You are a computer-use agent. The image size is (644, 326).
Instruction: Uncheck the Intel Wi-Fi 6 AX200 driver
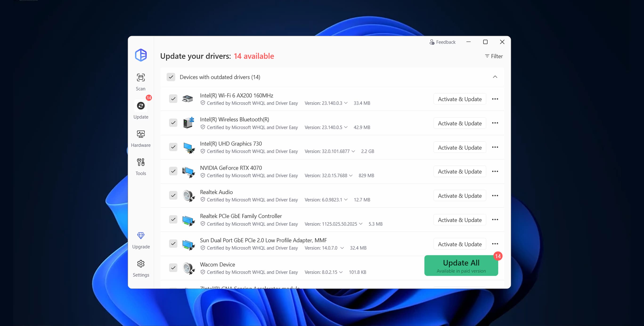173,99
